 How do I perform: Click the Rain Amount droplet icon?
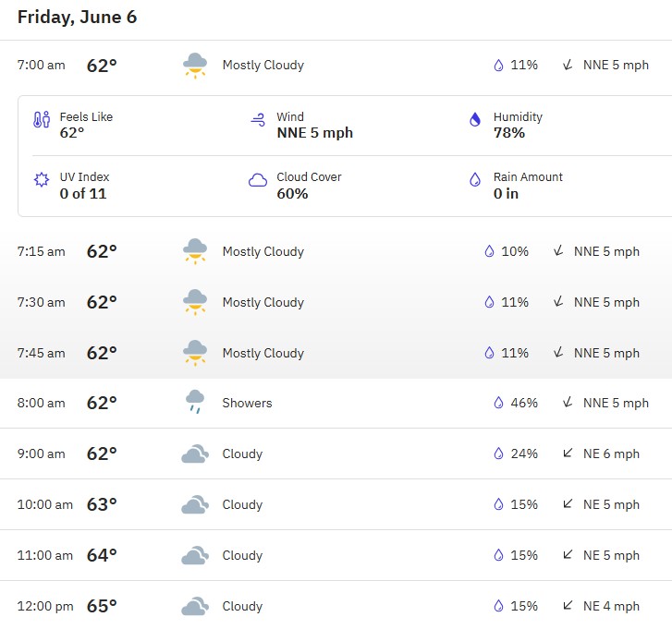tap(475, 179)
